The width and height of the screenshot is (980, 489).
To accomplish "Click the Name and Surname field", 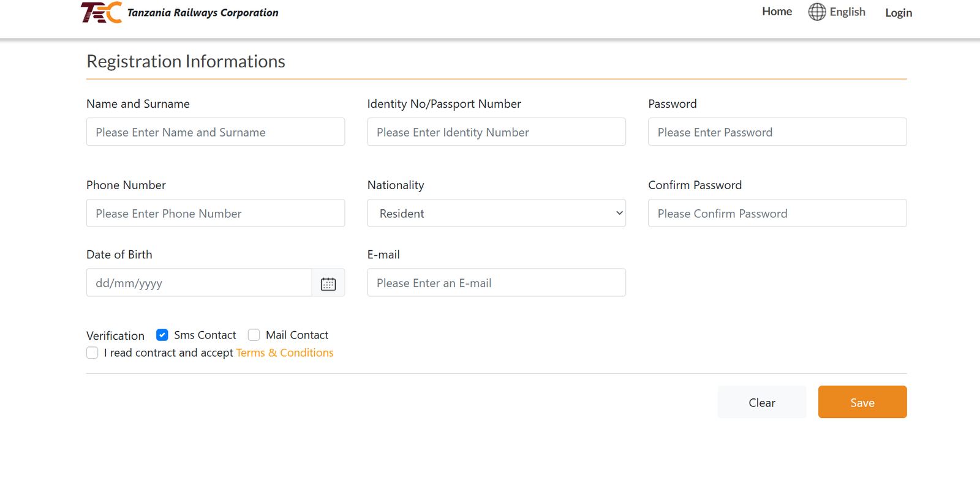I will pyautogui.click(x=216, y=132).
